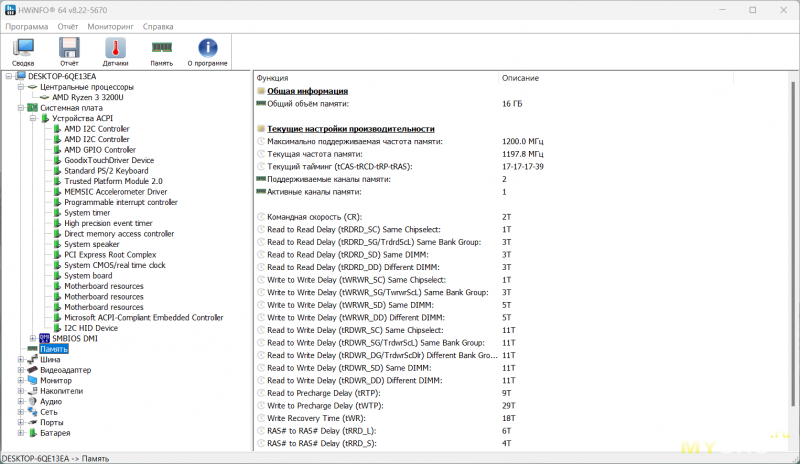The height and width of the screenshot is (464, 800).
Task: Click the icon beside Видеоадаптер
Action: pyautogui.click(x=33, y=370)
